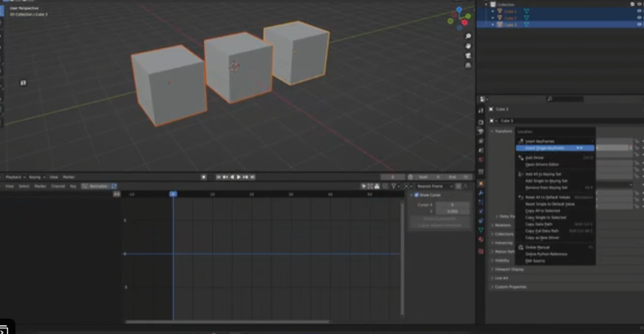
Task: Expand the Custom Properties panel
Action: point(510,287)
